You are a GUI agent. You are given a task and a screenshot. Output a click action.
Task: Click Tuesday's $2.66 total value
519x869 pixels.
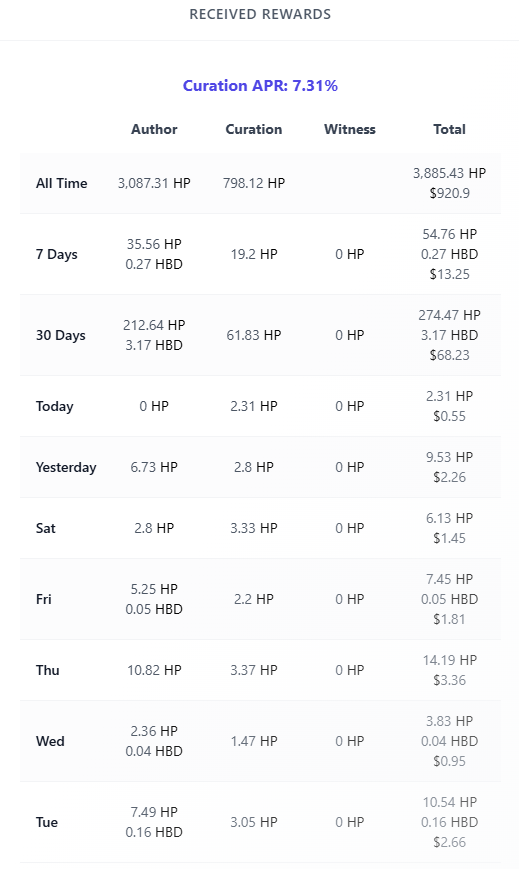click(449, 842)
